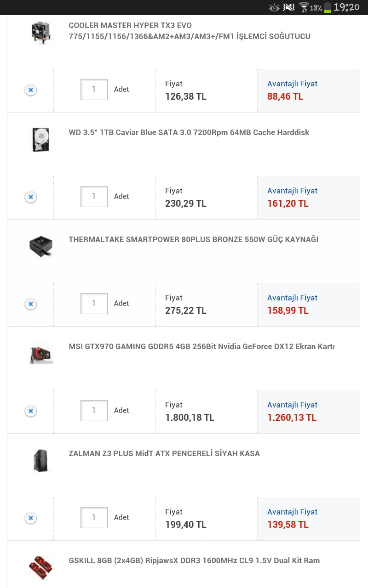View the MSI GTX970 card thumbnail

tap(41, 354)
